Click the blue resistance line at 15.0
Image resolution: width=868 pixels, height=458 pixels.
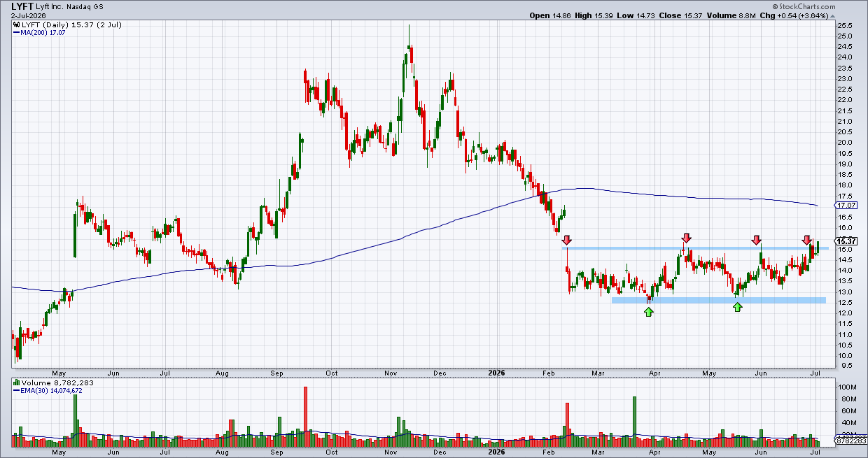[696, 248]
